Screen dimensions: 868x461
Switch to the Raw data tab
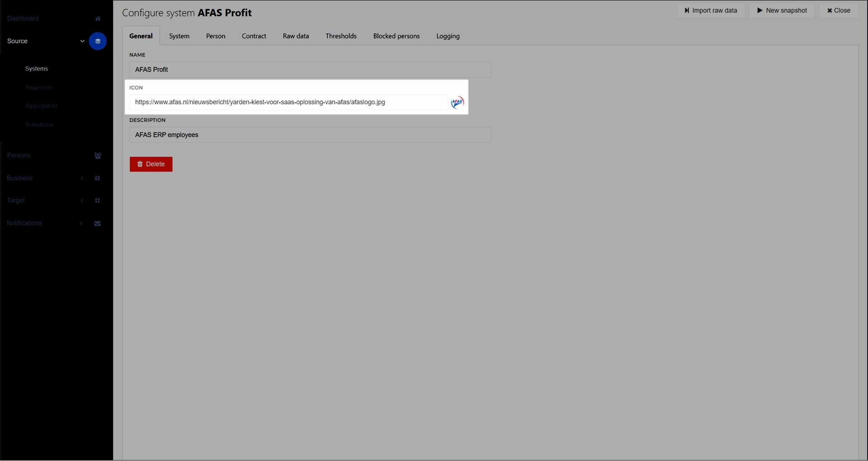point(296,36)
